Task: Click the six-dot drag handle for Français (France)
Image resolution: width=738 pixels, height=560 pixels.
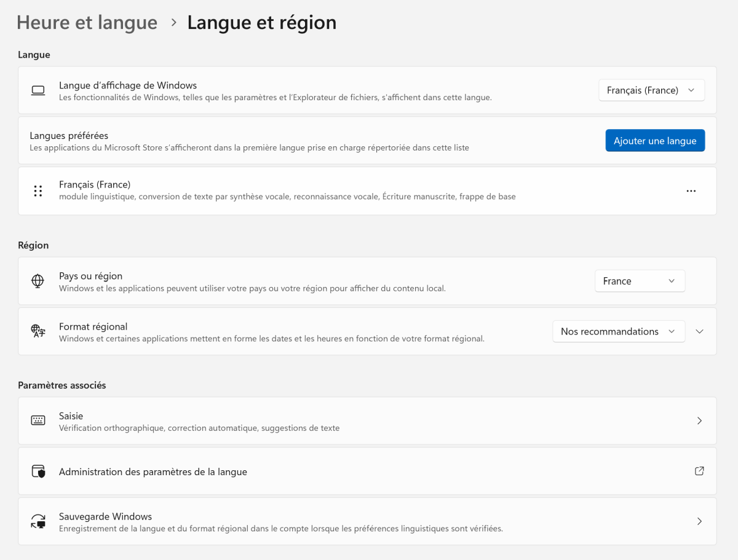Action: [38, 191]
